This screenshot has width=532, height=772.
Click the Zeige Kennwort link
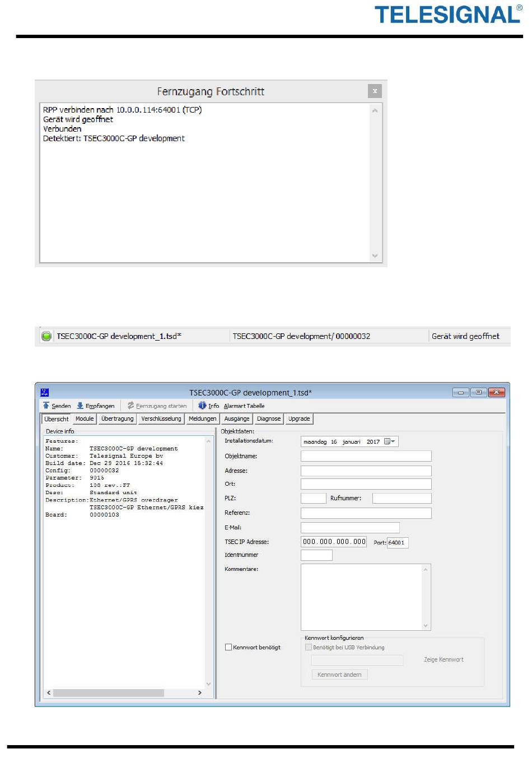point(444,660)
